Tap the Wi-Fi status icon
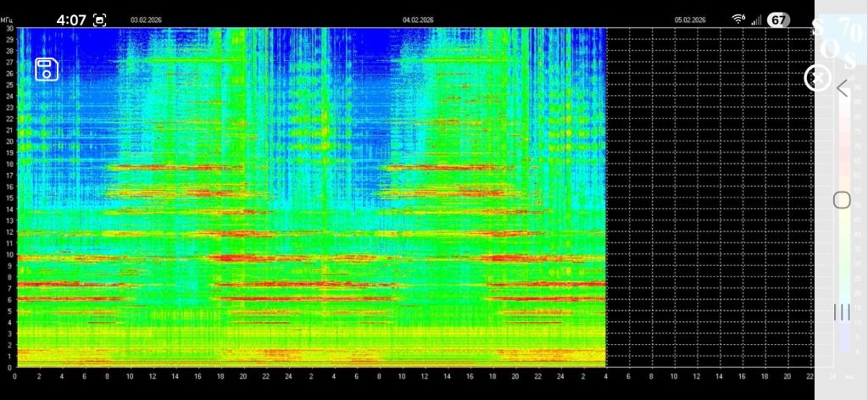 738,19
